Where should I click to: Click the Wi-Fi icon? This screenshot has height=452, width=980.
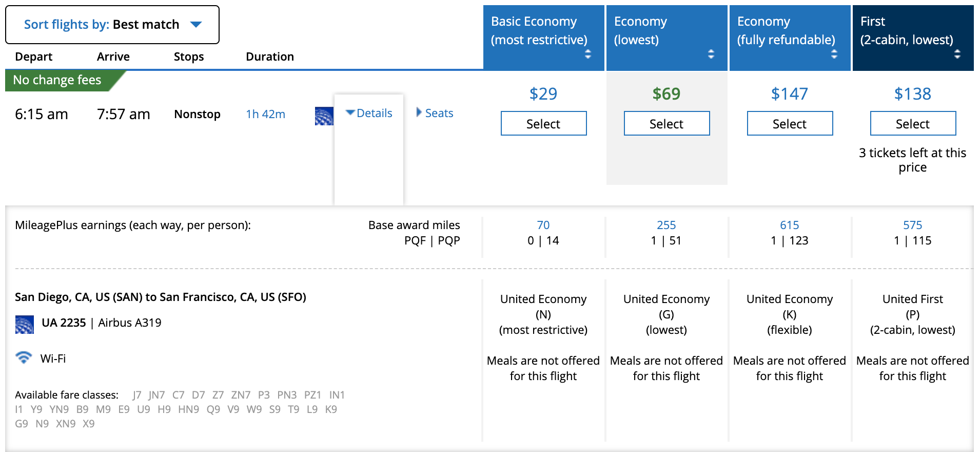[x=24, y=357]
